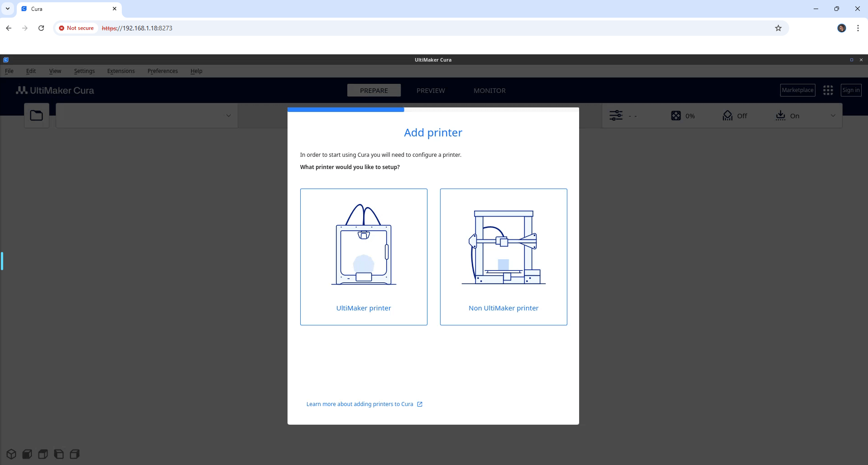Expand the print settings panel chevron

(x=833, y=116)
